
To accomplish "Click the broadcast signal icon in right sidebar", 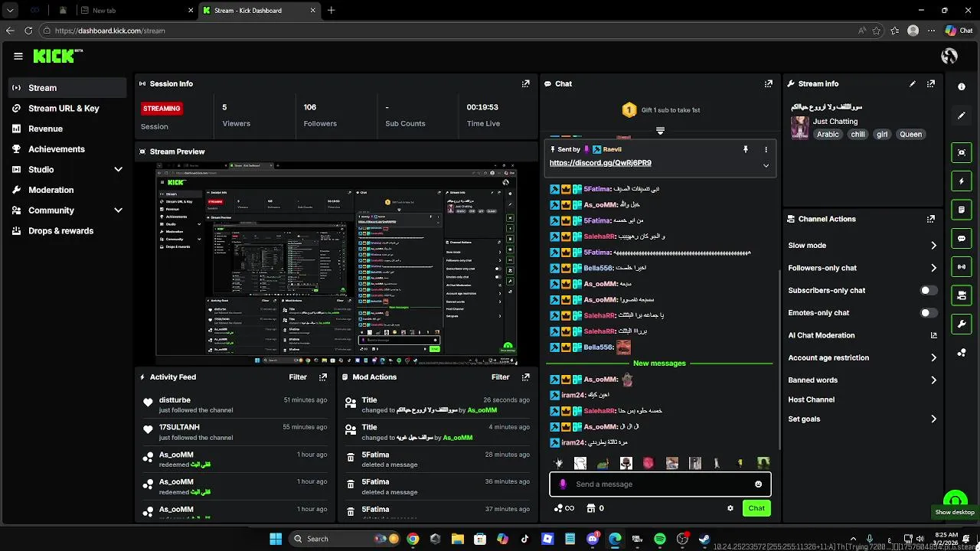I will (x=962, y=266).
